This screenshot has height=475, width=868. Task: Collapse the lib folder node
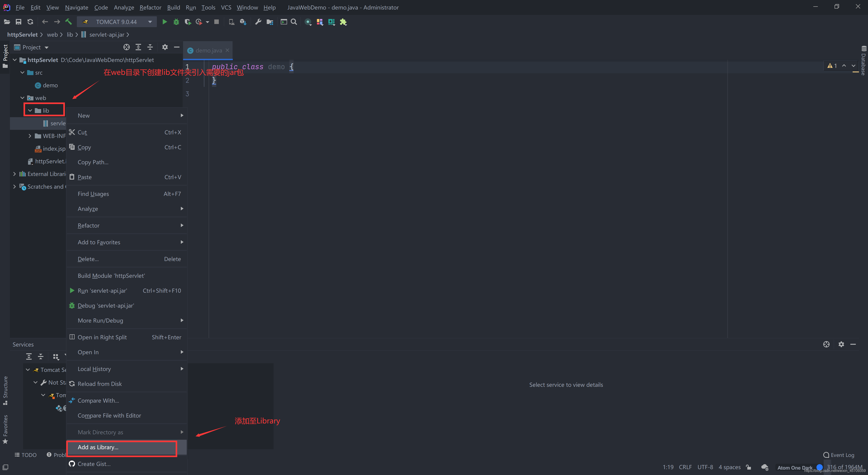[x=30, y=111]
